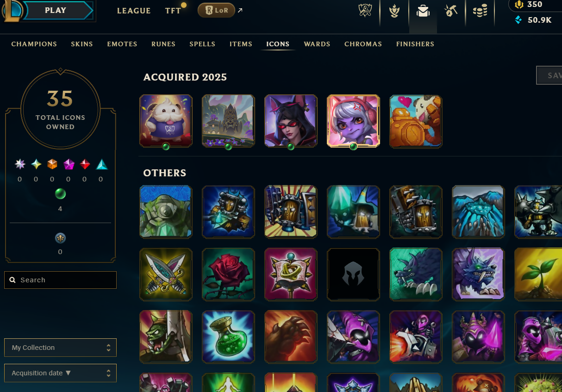Select the crossed daggers summoner icon
This screenshot has width=562, height=392.
(166, 274)
